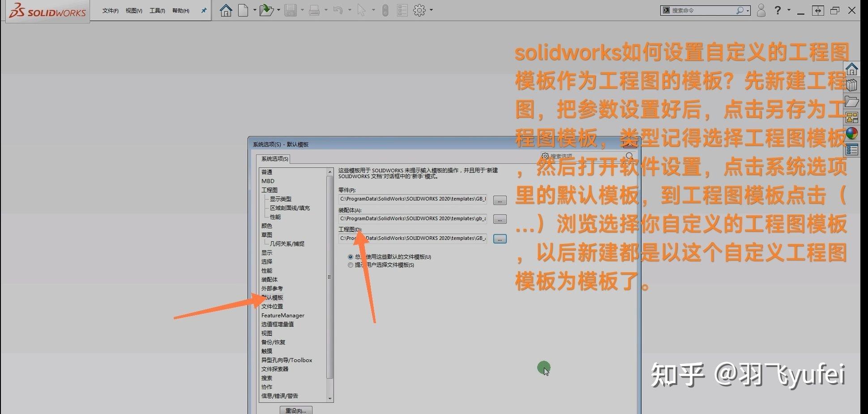Image resolution: width=868 pixels, height=414 pixels.
Task: Open the SOLIDWORKS Resources home tab in the task pane
Action: tap(851, 69)
